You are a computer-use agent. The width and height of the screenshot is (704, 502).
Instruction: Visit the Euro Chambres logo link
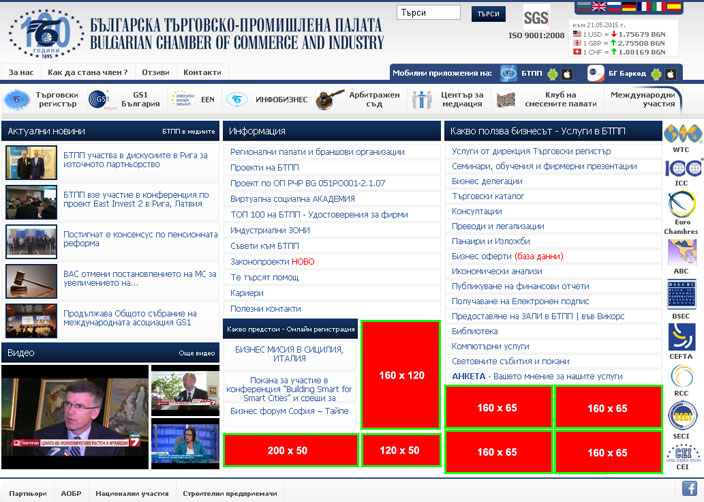click(682, 205)
